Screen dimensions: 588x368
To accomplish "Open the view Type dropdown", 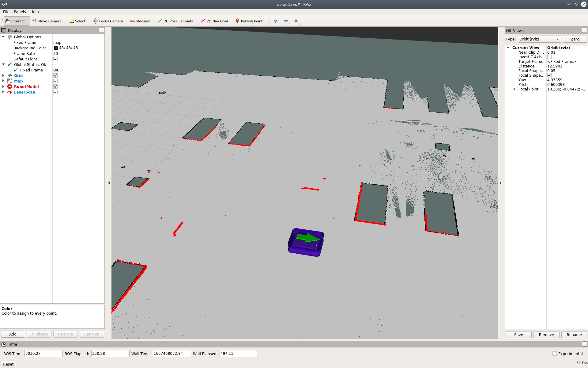I will 539,39.
